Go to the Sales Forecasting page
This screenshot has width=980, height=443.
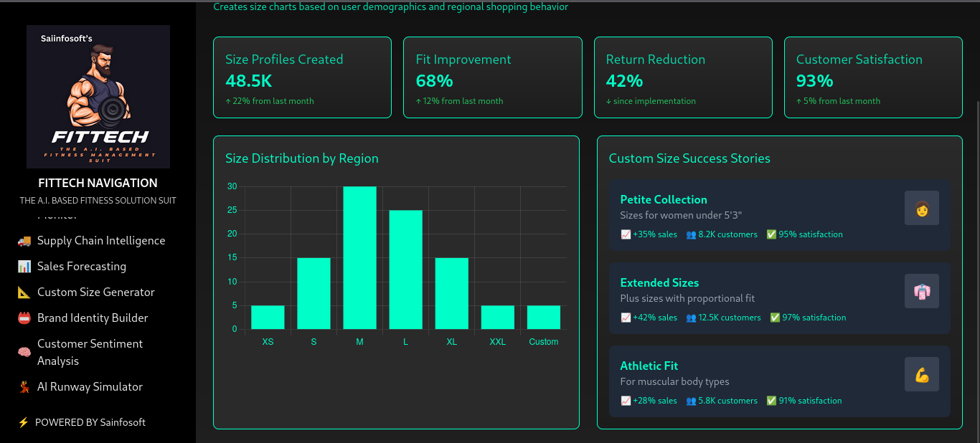[x=82, y=267]
